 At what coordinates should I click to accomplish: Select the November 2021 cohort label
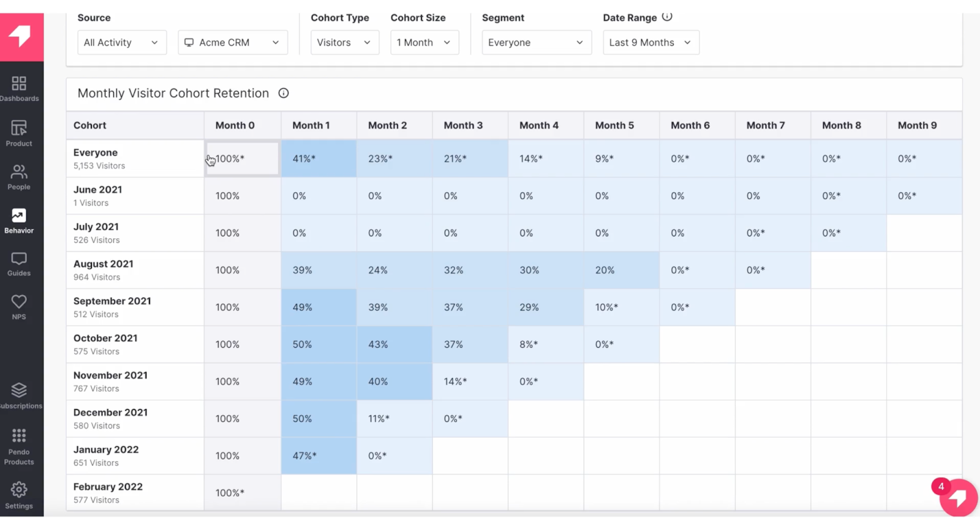click(x=110, y=375)
